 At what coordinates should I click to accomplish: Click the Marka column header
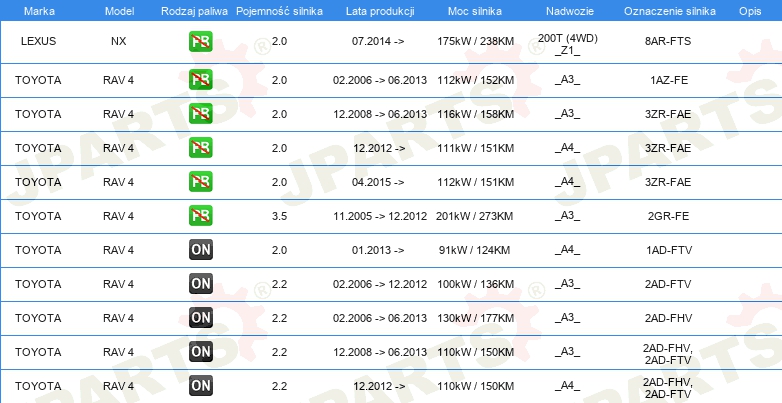[39, 11]
